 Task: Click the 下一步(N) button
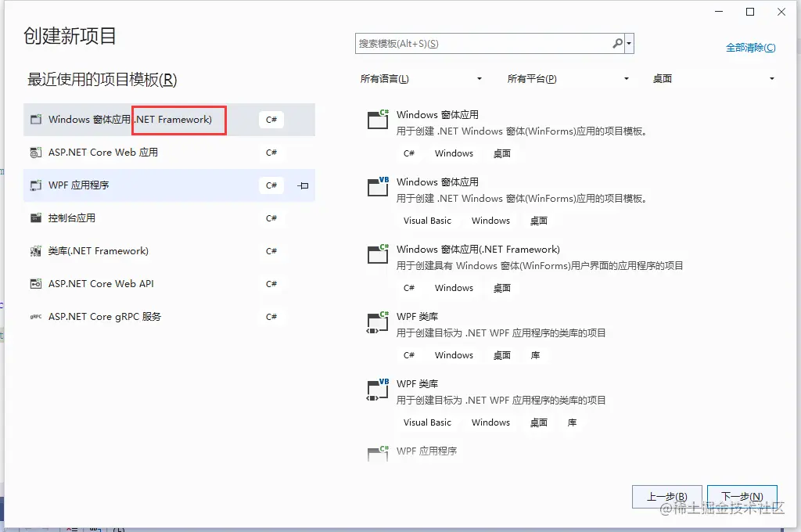click(x=742, y=497)
